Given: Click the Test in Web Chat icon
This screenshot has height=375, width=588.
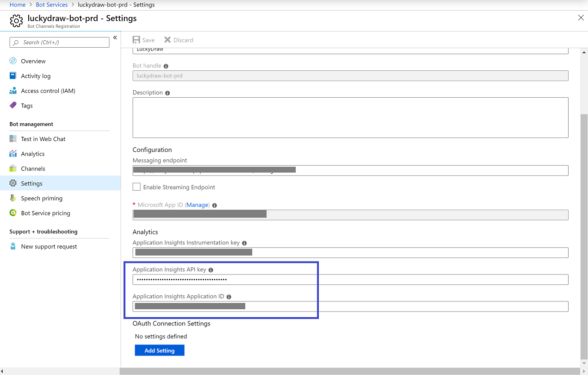Looking at the screenshot, I should (13, 139).
